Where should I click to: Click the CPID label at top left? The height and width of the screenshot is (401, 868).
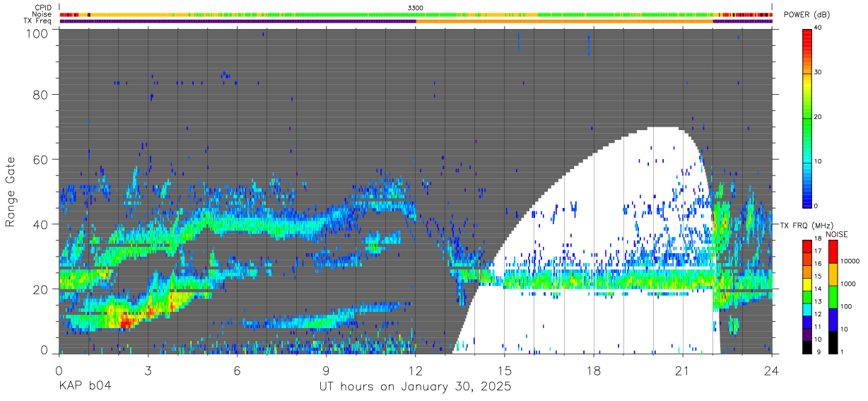(42, 7)
